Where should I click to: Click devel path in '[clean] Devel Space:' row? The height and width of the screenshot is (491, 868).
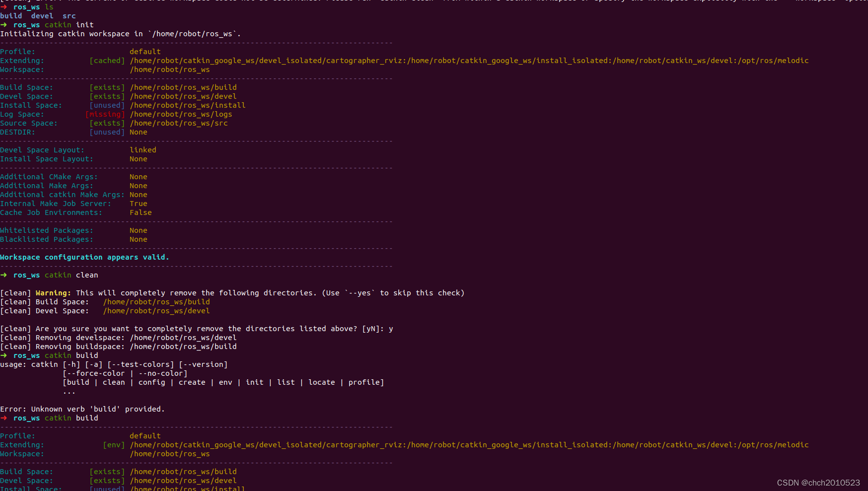click(x=156, y=311)
